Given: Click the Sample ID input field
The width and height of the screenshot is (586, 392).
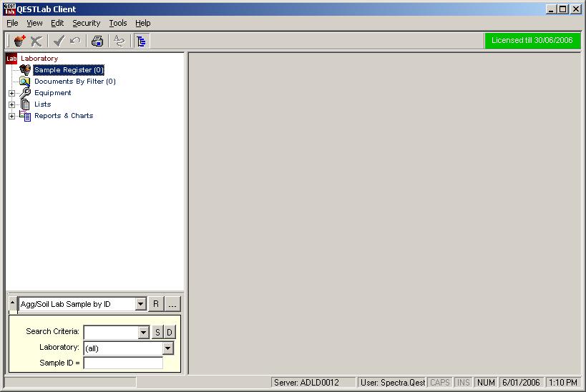Looking at the screenshot, I should [123, 363].
